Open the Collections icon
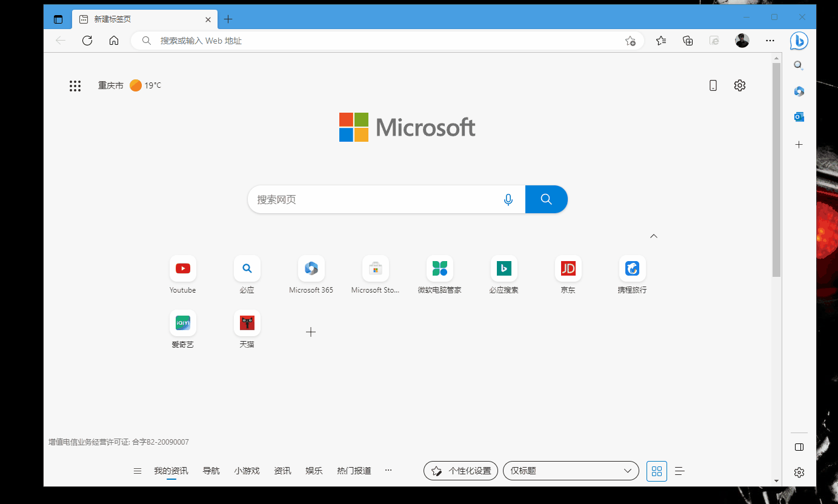This screenshot has width=838, height=504. pyautogui.click(x=688, y=41)
